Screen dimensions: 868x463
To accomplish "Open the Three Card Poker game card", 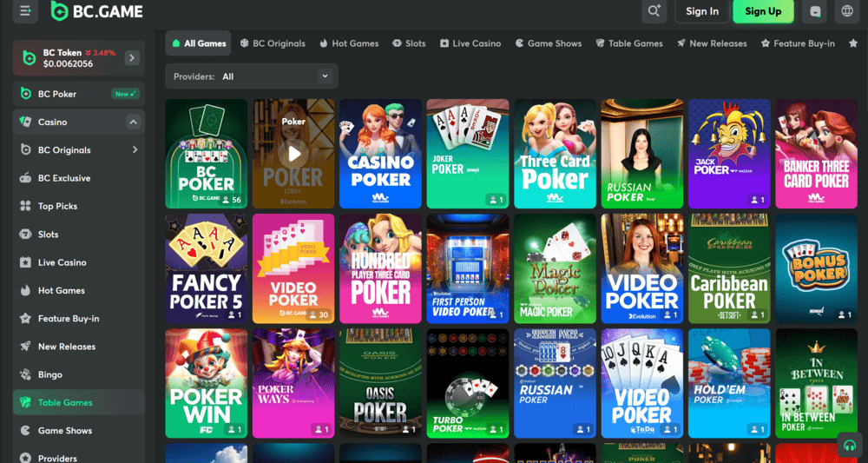I will 555,154.
